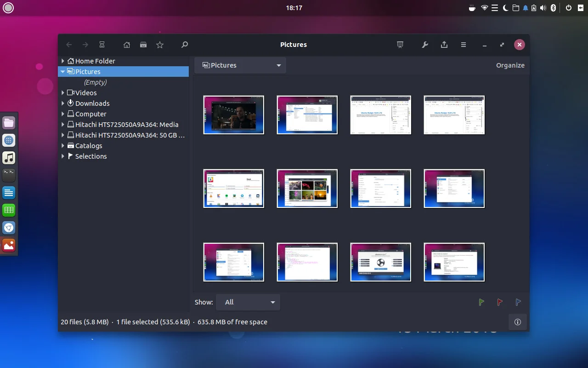Open the Pictures location dropdown
This screenshot has width=588, height=368.
(x=240, y=65)
